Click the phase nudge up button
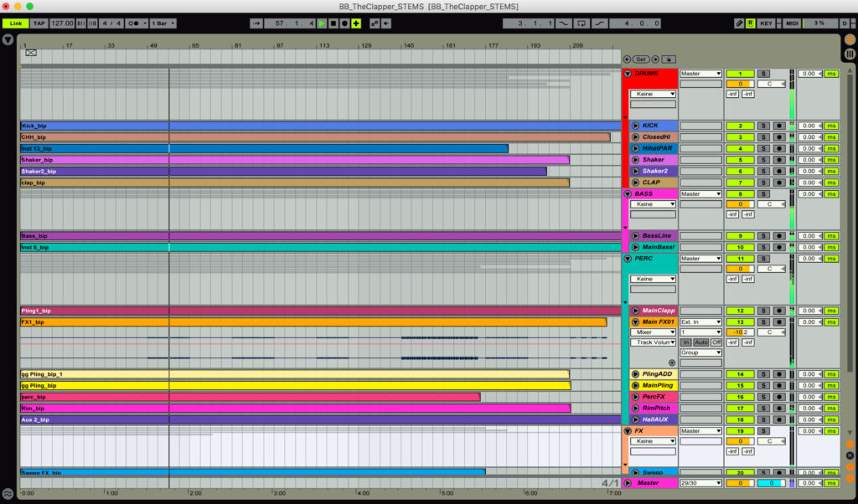 [92, 23]
